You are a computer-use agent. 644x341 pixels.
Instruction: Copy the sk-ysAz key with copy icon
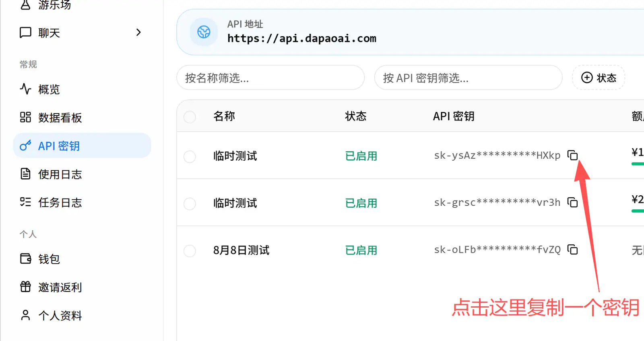pyautogui.click(x=572, y=155)
